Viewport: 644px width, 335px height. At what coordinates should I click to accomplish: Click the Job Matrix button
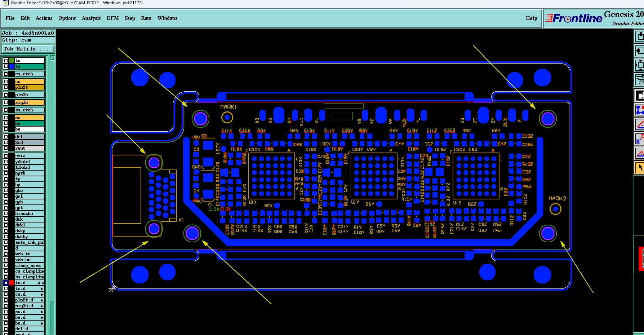[28, 49]
